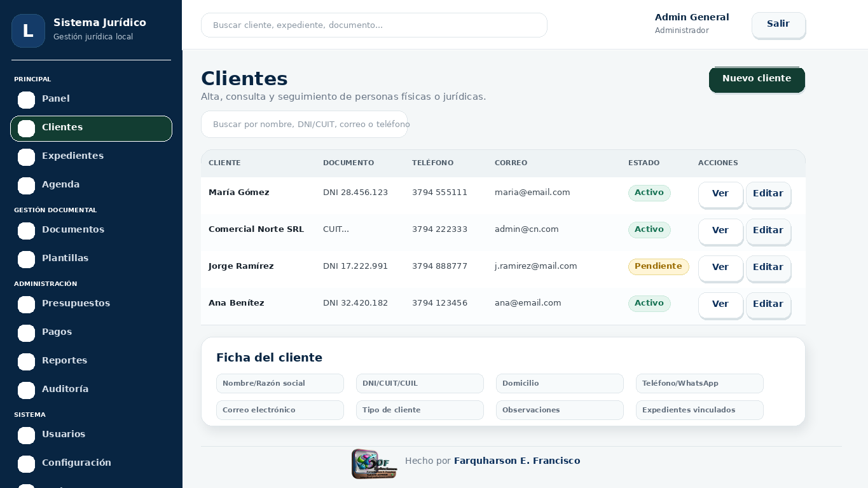This screenshot has height=488, width=868.
Task: Click the footer author logo image
Action: [375, 464]
